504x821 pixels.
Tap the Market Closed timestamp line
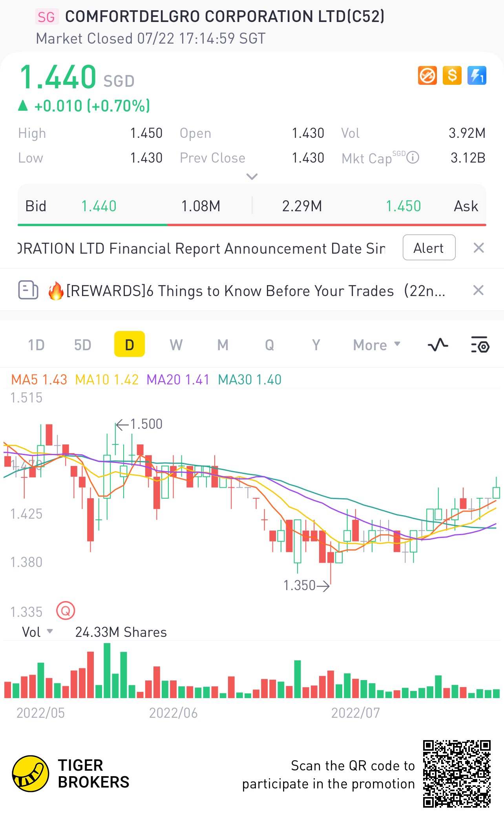[x=151, y=38]
